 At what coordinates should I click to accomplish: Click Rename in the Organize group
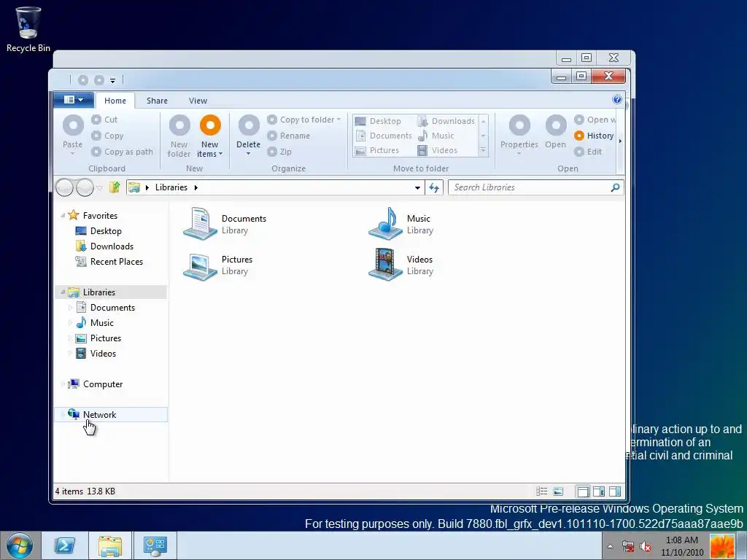click(289, 136)
